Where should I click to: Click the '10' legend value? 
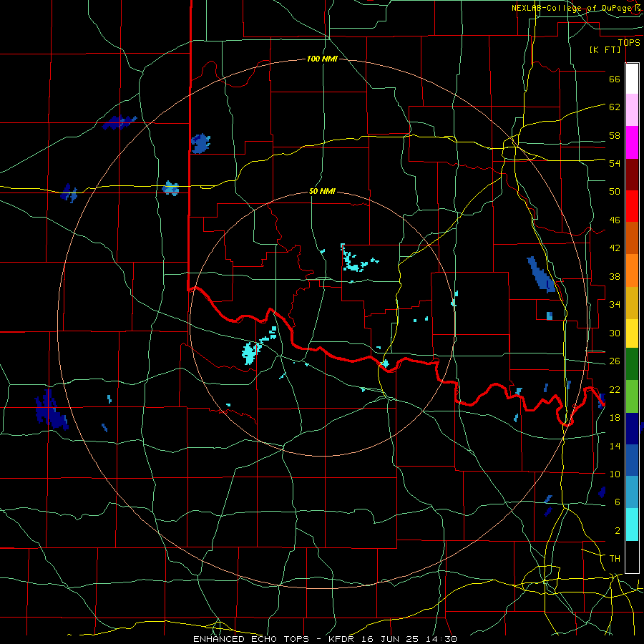[x=615, y=474]
